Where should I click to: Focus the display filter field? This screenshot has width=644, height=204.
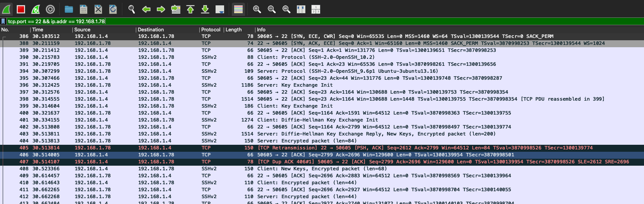325,22
